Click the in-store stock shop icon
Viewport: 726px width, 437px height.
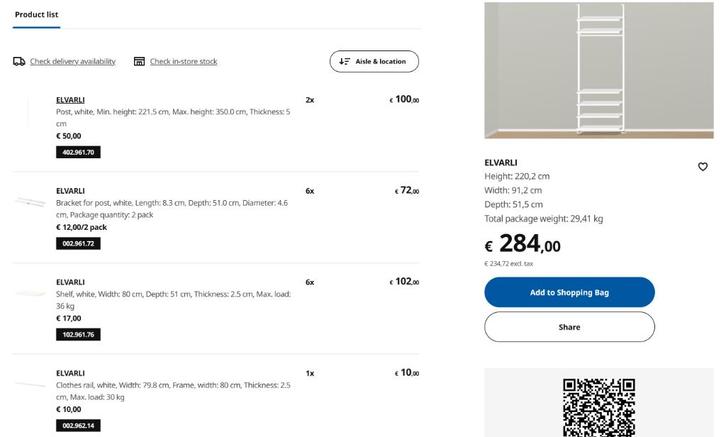(x=139, y=61)
